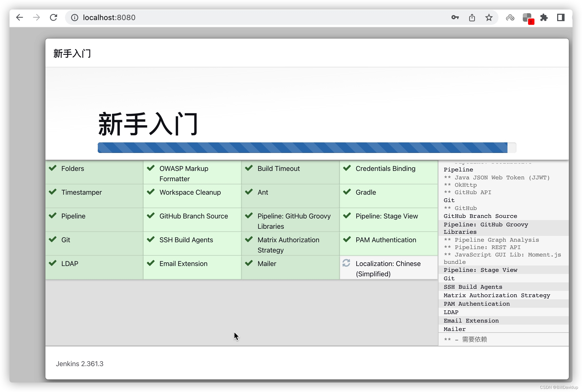Click the checkmark beside Workspace Cleanup
582x392 pixels.
(x=151, y=192)
